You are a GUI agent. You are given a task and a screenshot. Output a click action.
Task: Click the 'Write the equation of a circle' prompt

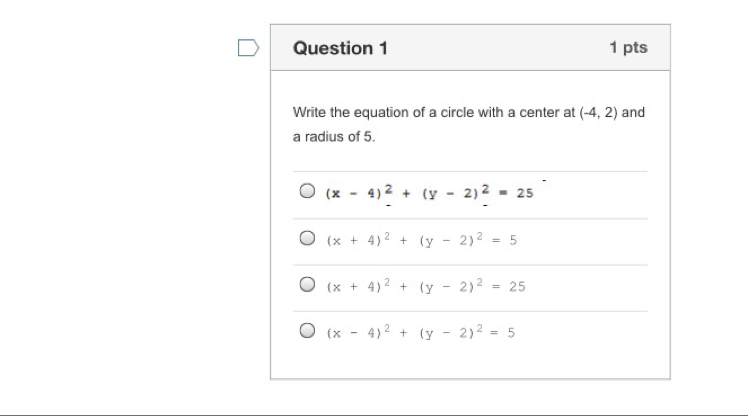(x=468, y=113)
